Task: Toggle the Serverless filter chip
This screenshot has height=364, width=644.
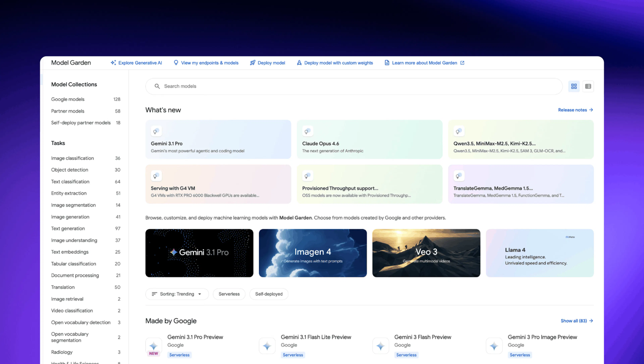Action: point(229,294)
